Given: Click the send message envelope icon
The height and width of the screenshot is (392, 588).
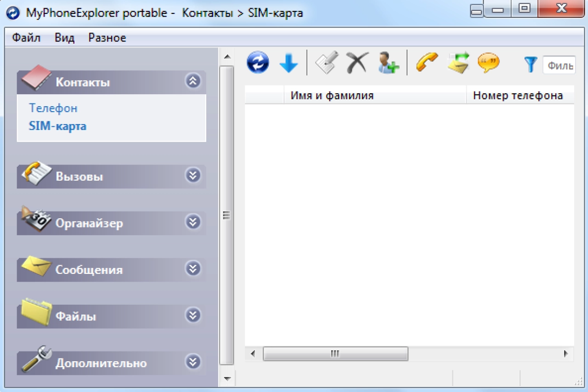Looking at the screenshot, I should [458, 62].
